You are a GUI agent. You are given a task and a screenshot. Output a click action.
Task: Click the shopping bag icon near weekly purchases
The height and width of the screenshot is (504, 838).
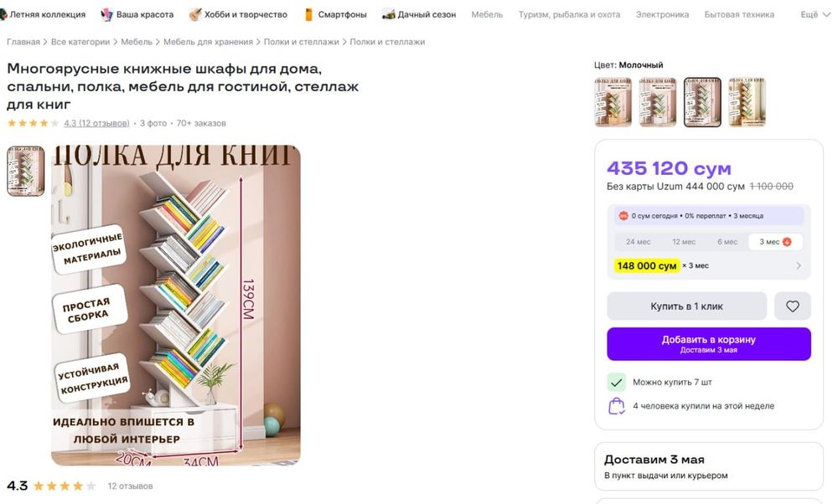click(617, 406)
